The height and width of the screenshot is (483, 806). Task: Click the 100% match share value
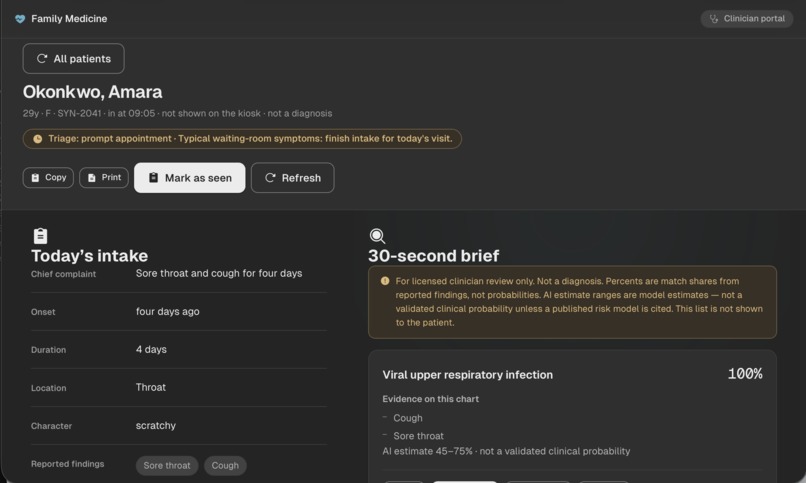(745, 374)
